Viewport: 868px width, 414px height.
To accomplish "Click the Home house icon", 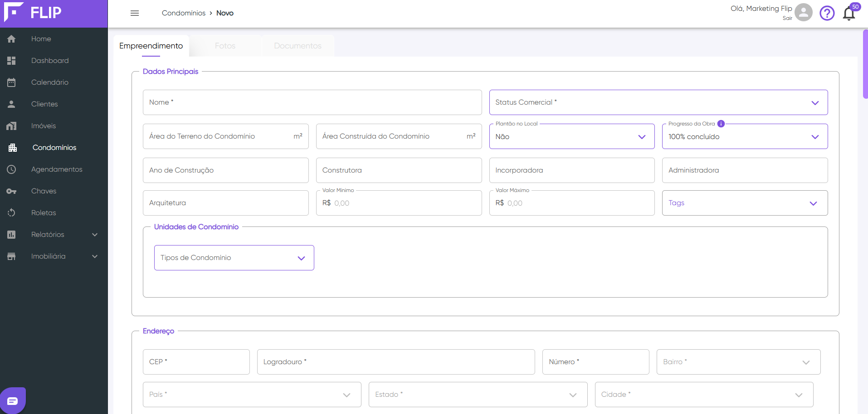I will [x=11, y=39].
